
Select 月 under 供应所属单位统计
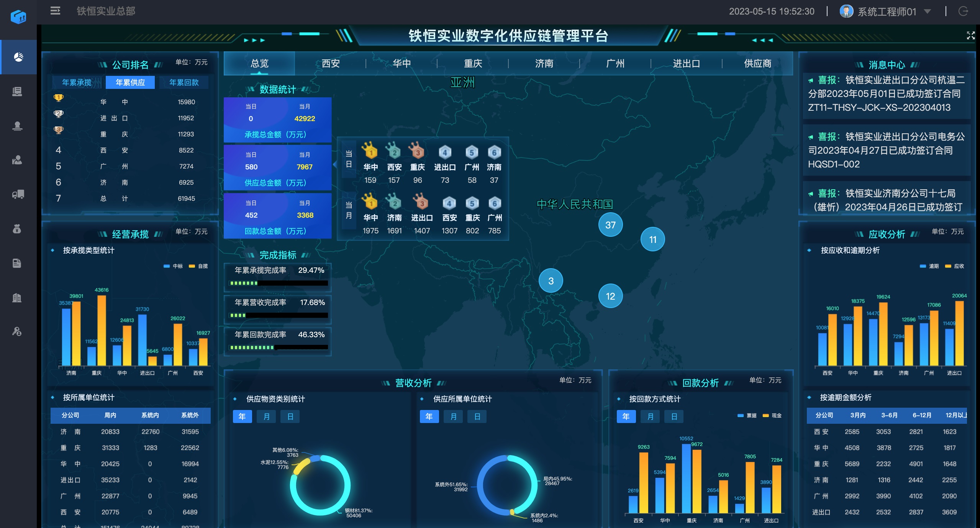point(453,416)
